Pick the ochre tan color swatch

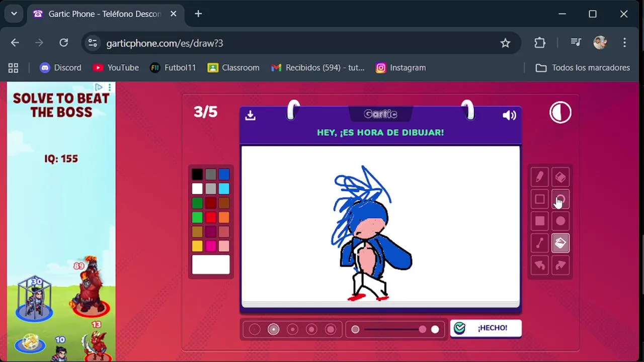click(x=197, y=232)
